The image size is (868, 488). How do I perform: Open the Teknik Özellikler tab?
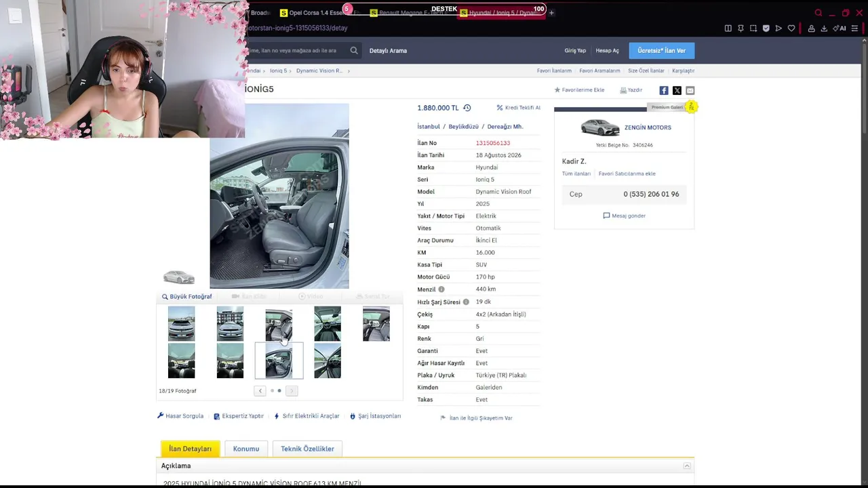[307, 449]
